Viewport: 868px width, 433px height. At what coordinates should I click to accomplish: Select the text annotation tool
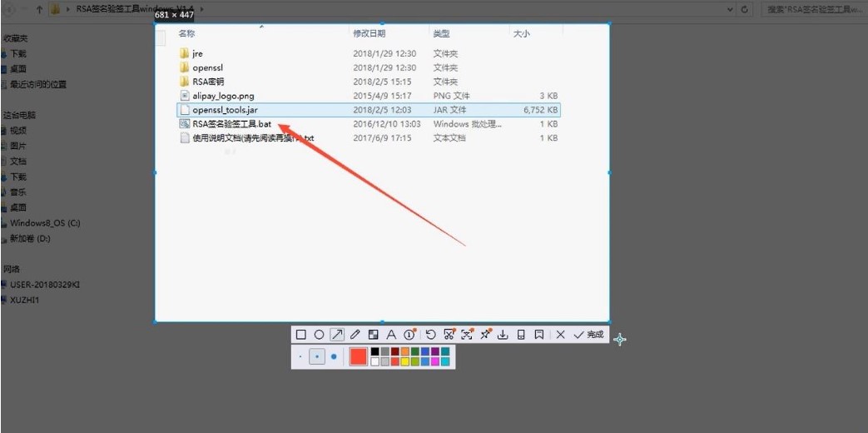click(391, 335)
